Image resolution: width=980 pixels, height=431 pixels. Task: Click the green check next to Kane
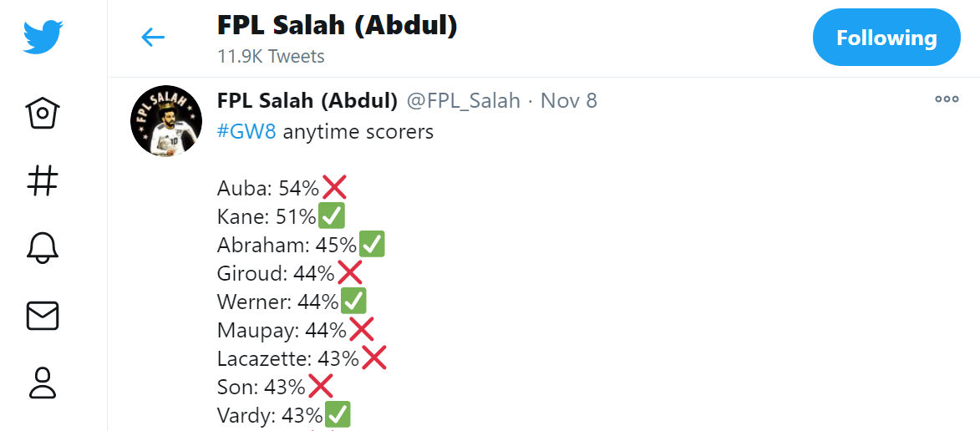[331, 216]
